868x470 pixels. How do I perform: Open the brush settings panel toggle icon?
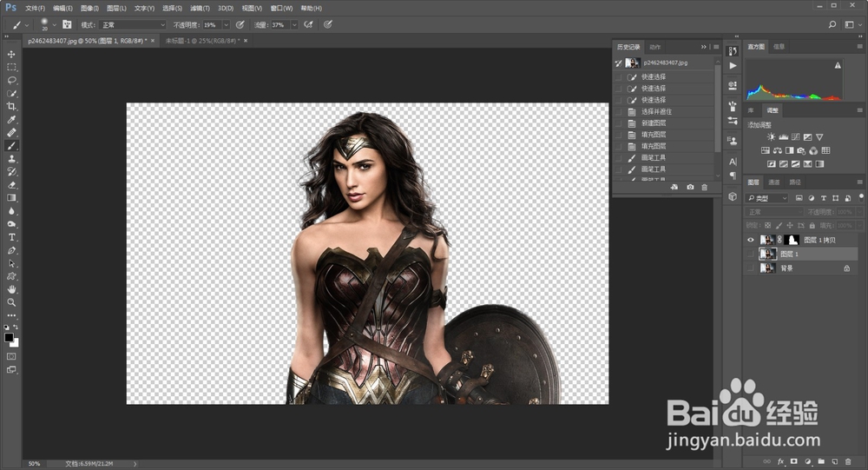[x=67, y=24]
